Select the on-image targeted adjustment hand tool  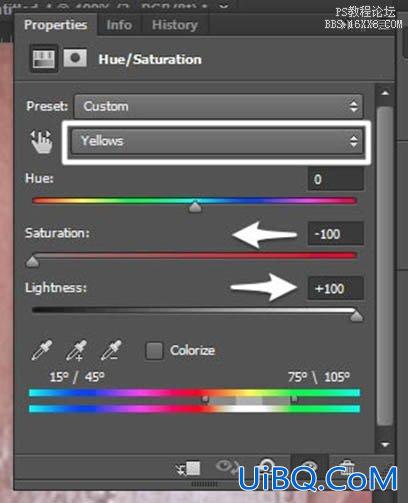(x=42, y=141)
